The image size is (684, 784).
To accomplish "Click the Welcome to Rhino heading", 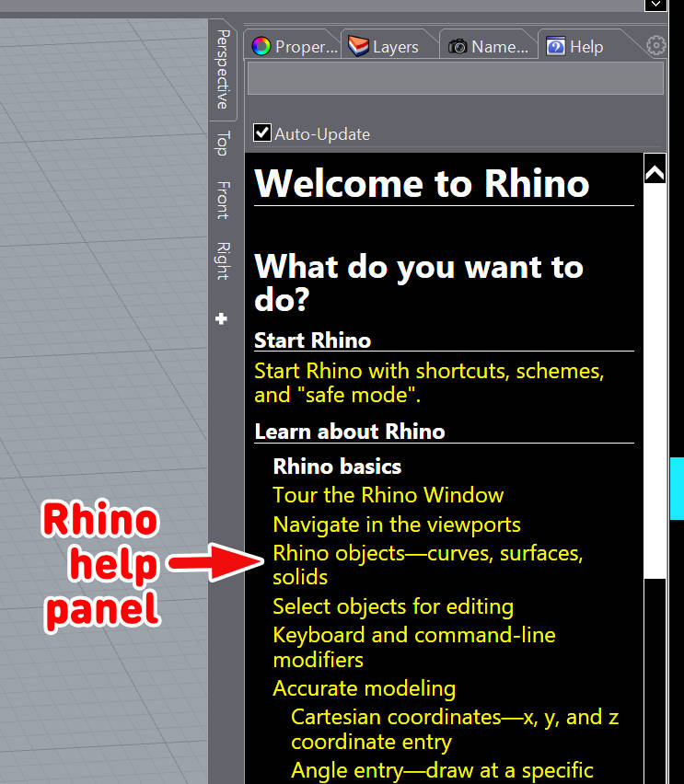I will click(422, 183).
